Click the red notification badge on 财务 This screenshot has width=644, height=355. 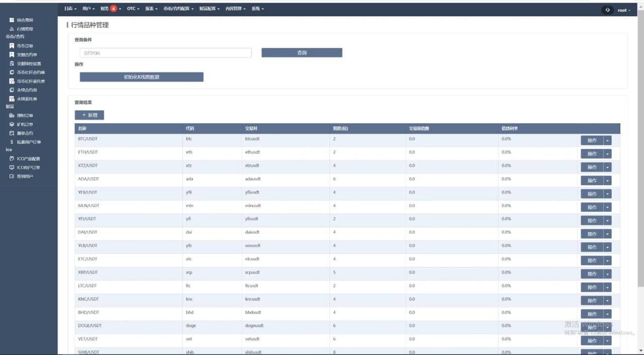114,9
